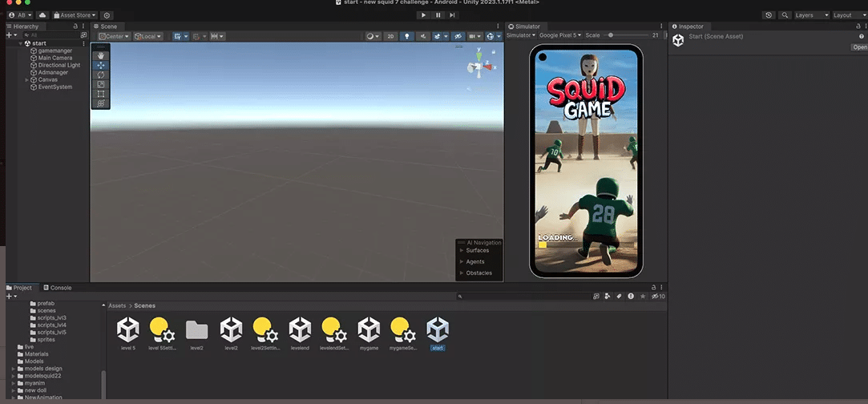
Task: Select the level 5 scene asset
Action: point(128,334)
